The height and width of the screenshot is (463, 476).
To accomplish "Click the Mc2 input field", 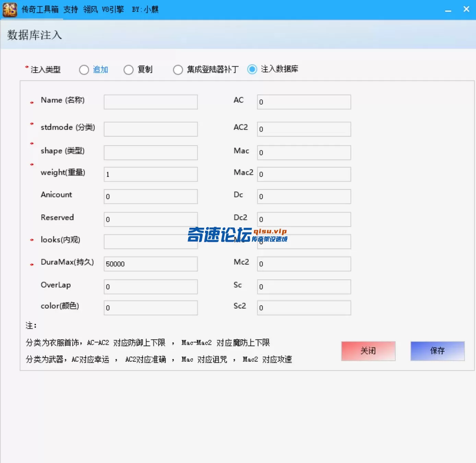I will [304, 264].
